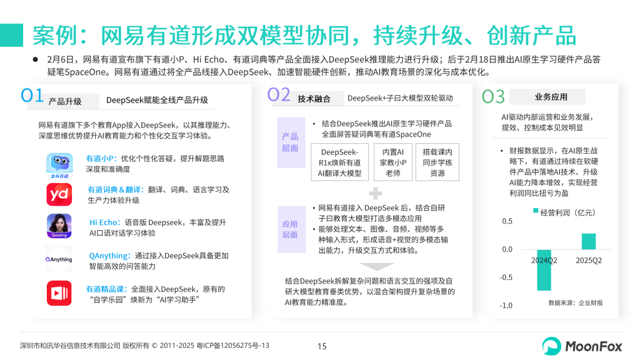
Task: Click the teal 经营利润 legend square
Action: click(x=536, y=212)
